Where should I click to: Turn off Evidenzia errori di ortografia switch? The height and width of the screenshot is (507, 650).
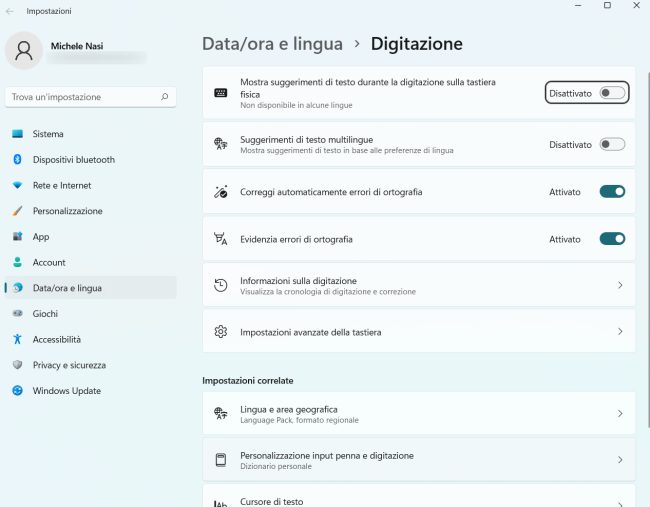[612, 239]
